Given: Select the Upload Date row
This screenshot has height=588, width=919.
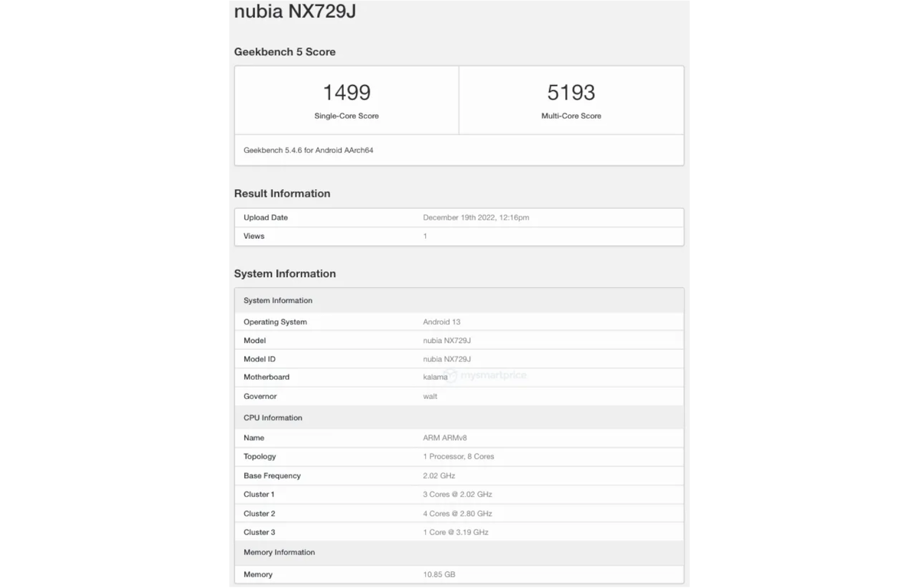Looking at the screenshot, I should tap(459, 217).
